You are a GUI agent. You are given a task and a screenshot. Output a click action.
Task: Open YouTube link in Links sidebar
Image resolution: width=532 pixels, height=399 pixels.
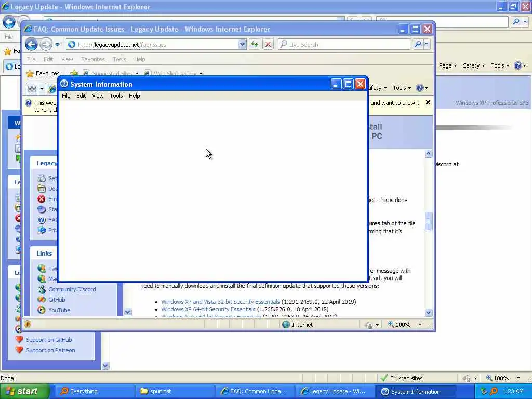[59, 310]
